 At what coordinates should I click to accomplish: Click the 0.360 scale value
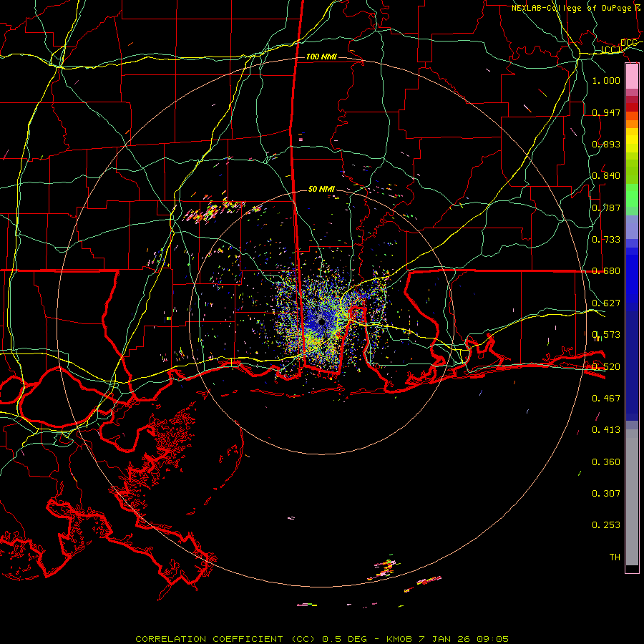pos(606,462)
